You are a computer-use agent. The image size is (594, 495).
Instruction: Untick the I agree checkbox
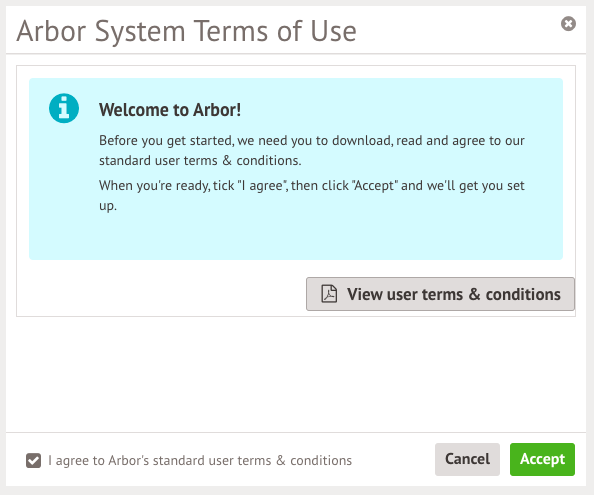[x=33, y=461]
